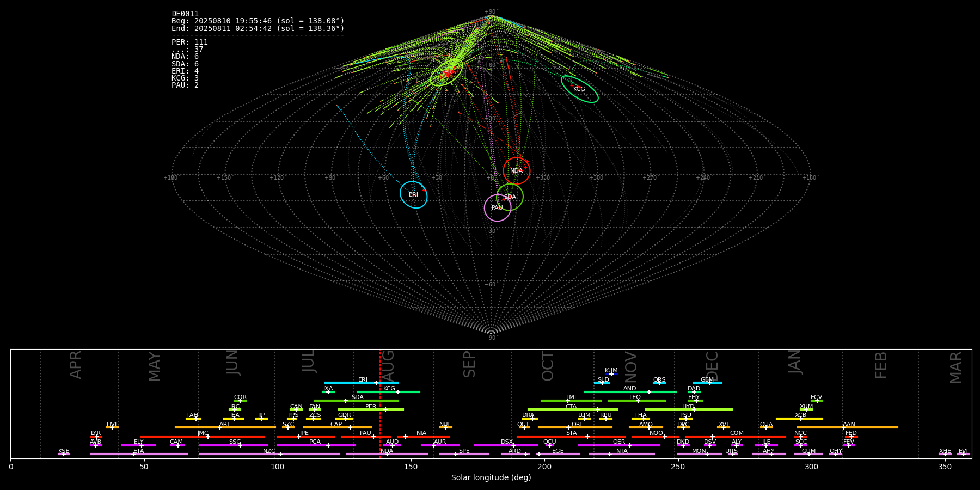Click the SPE shower label in timeline
Viewport: 980px width, 490px height.
click(464, 451)
